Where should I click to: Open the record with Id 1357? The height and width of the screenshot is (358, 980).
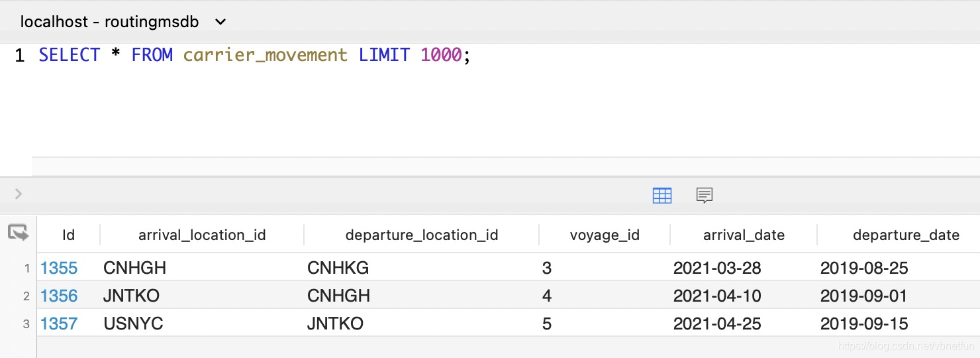pos(59,324)
